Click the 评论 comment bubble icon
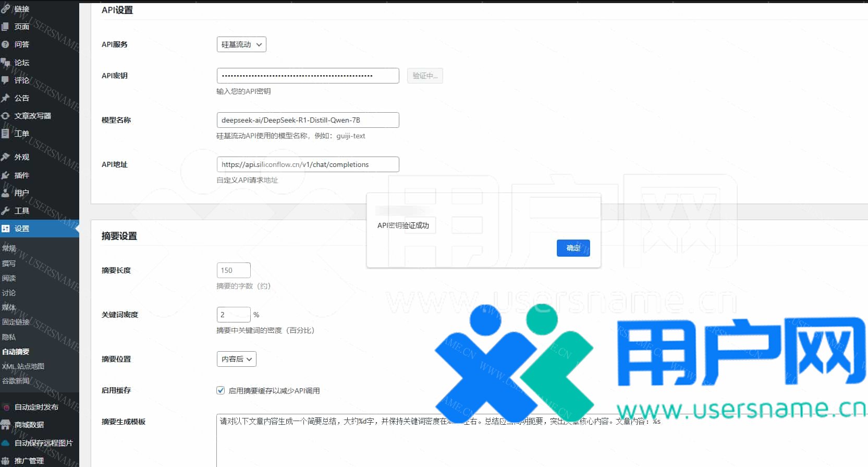 pyautogui.click(x=6, y=80)
